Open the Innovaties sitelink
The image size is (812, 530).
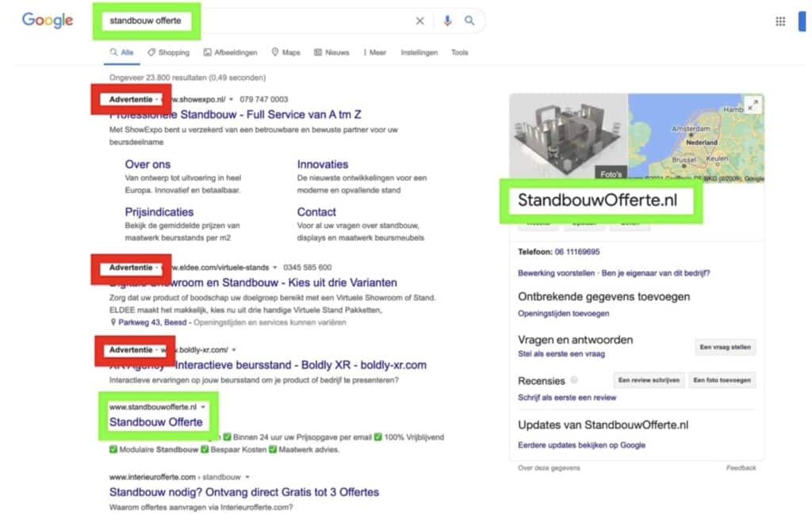coord(323,164)
